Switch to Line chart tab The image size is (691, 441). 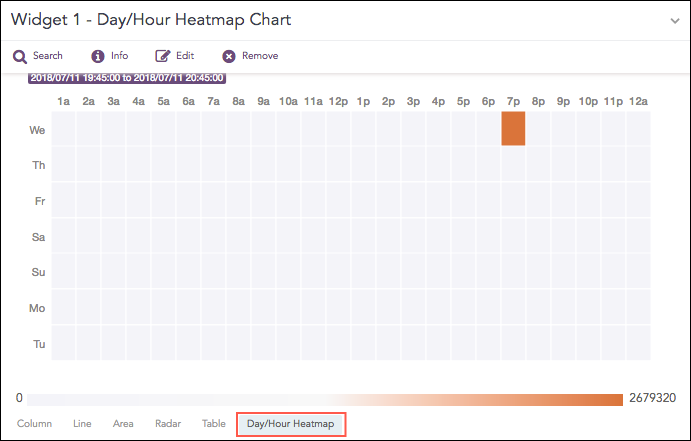click(82, 424)
